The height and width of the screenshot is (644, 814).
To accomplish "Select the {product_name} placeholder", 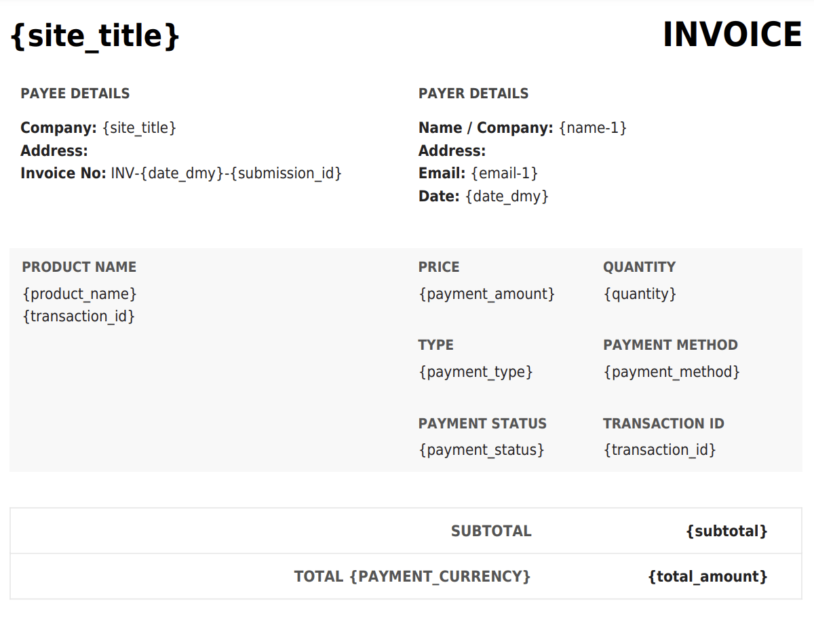I will pyautogui.click(x=80, y=294).
